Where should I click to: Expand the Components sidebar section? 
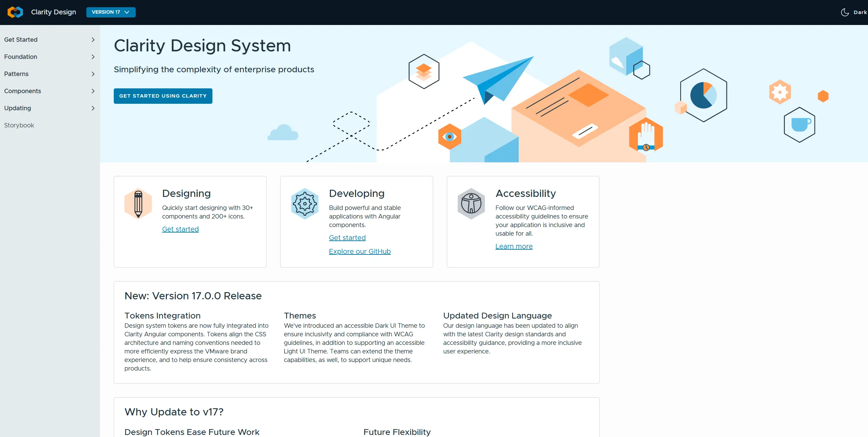[50, 91]
